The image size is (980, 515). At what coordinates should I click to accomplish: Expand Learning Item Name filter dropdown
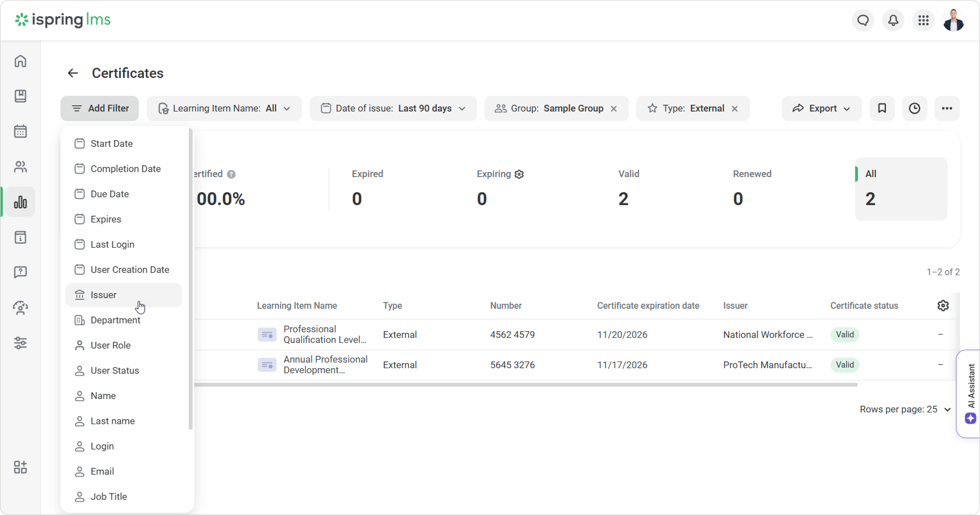[224, 108]
